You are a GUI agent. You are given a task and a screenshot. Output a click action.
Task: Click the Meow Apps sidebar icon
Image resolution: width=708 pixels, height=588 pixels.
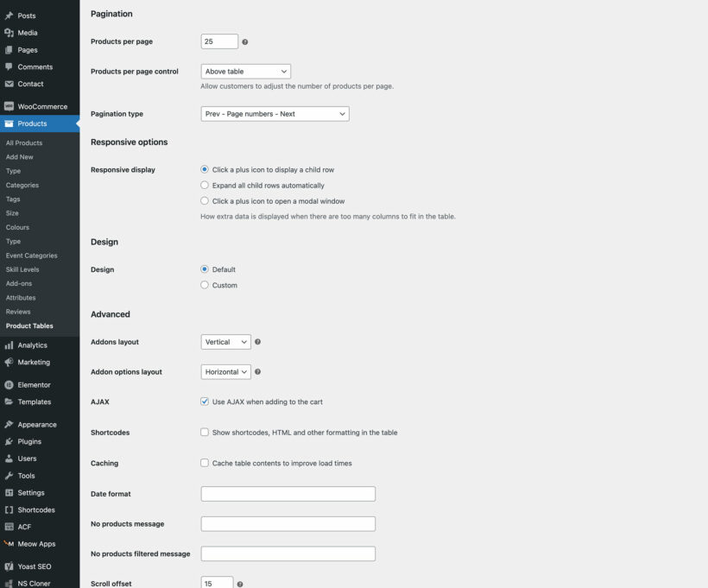(9, 543)
